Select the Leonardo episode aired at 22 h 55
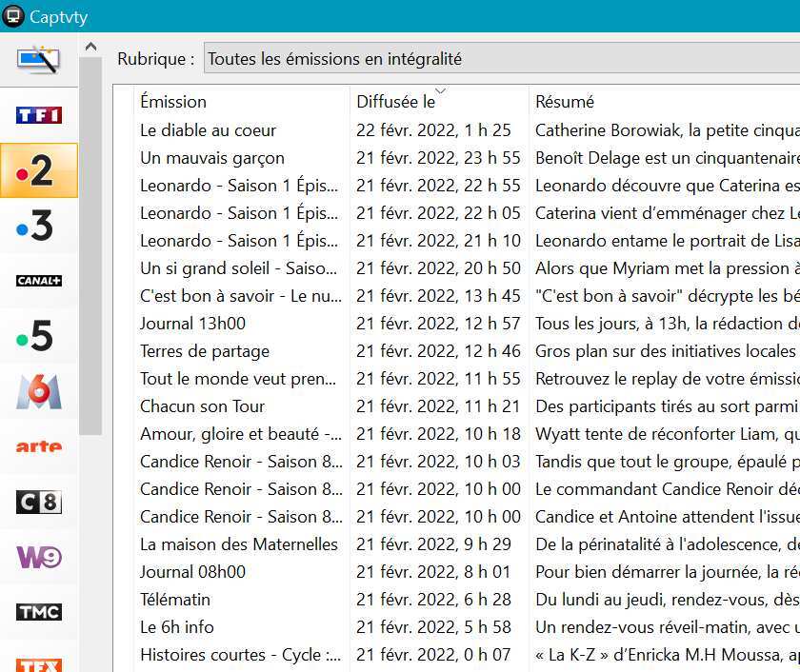The image size is (800, 672). point(456,186)
